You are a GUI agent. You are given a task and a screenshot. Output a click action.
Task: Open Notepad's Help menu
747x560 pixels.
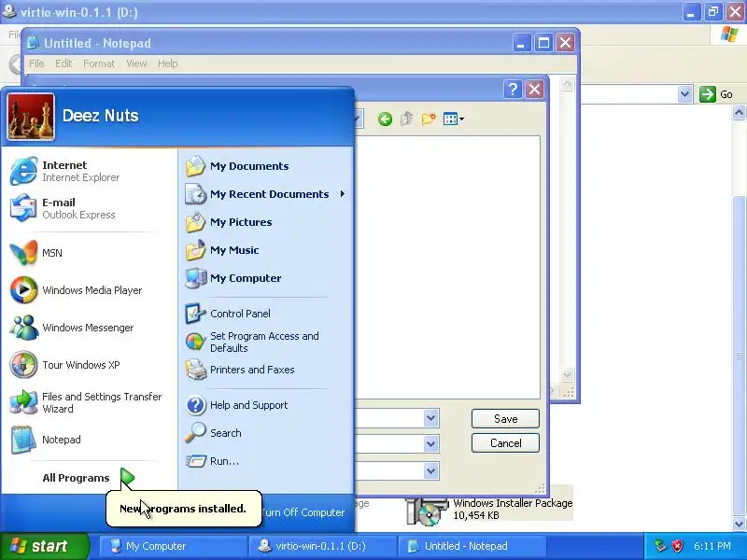coord(168,63)
